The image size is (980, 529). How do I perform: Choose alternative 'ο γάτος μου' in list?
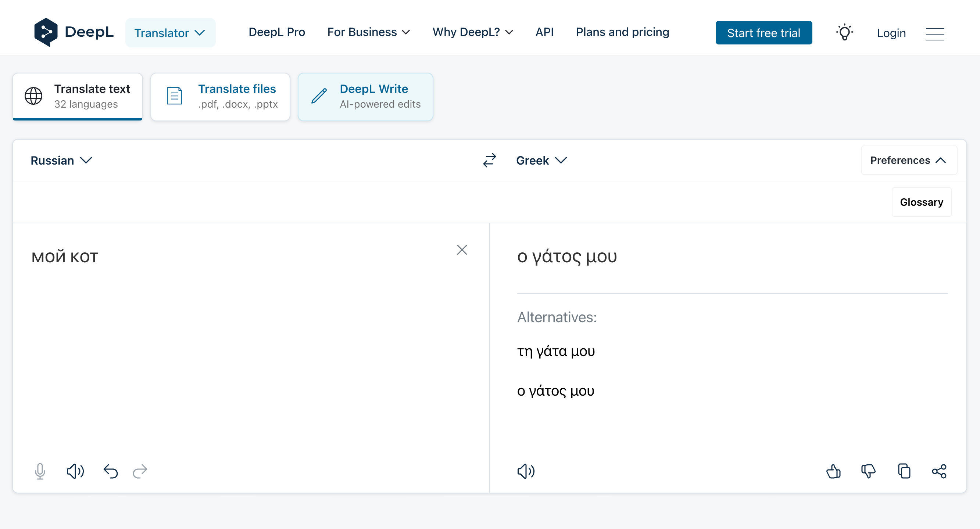pyautogui.click(x=555, y=391)
